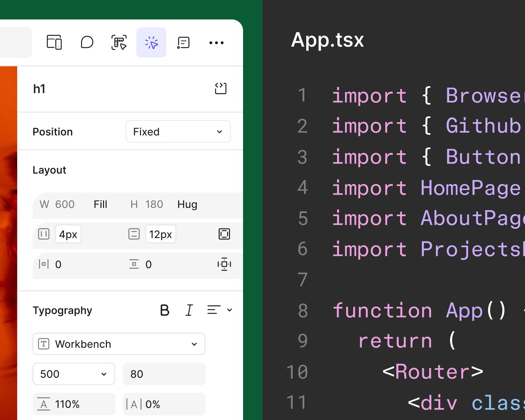Open the comments speech bubble icon

87,42
